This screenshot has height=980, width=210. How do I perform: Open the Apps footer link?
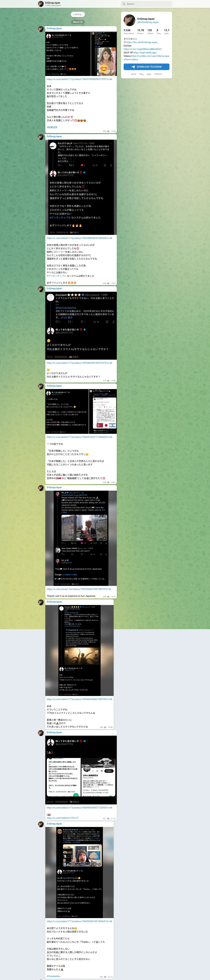pos(149,74)
